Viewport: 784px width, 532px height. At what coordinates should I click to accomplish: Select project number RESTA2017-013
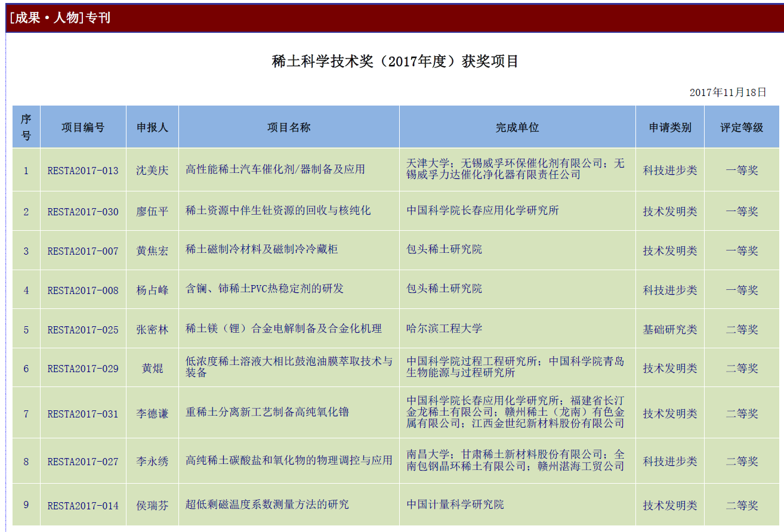[83, 171]
